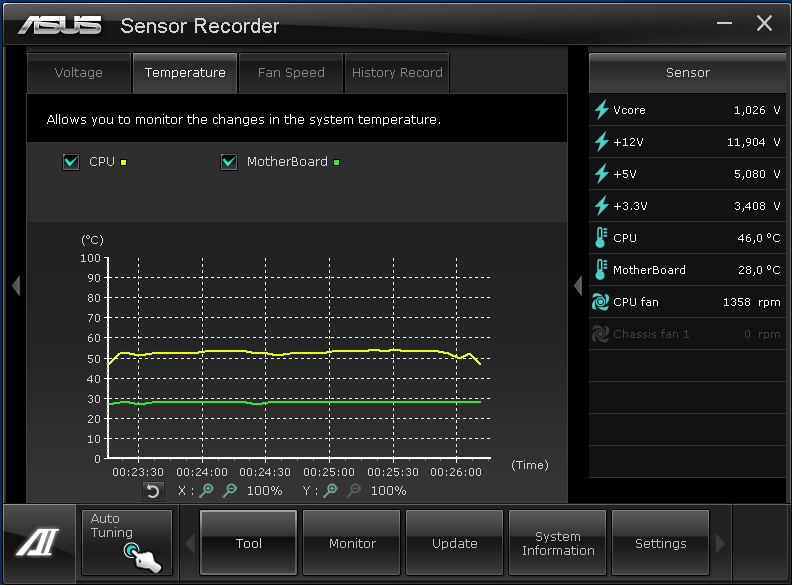Click the CPU fan value 1358 rpm
792x585 pixels.
pos(752,302)
